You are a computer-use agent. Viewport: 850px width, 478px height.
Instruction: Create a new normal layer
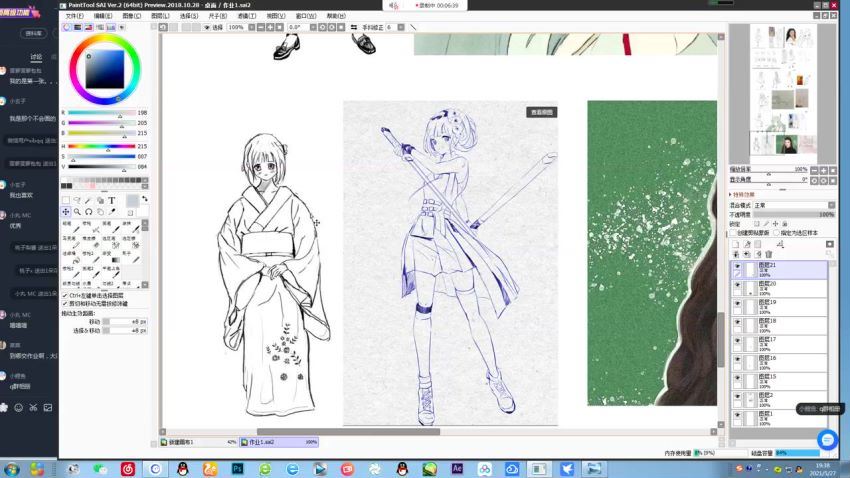(x=736, y=244)
